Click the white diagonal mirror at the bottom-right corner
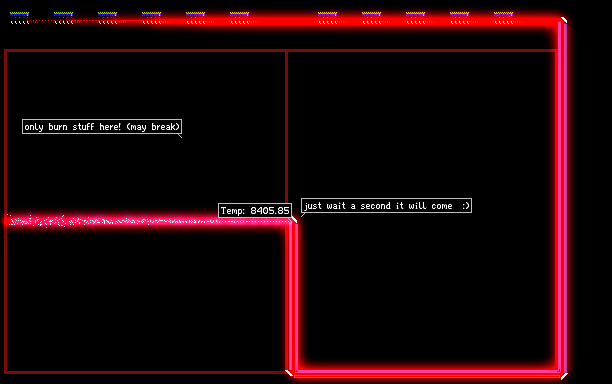The width and height of the screenshot is (612, 384). point(564,376)
